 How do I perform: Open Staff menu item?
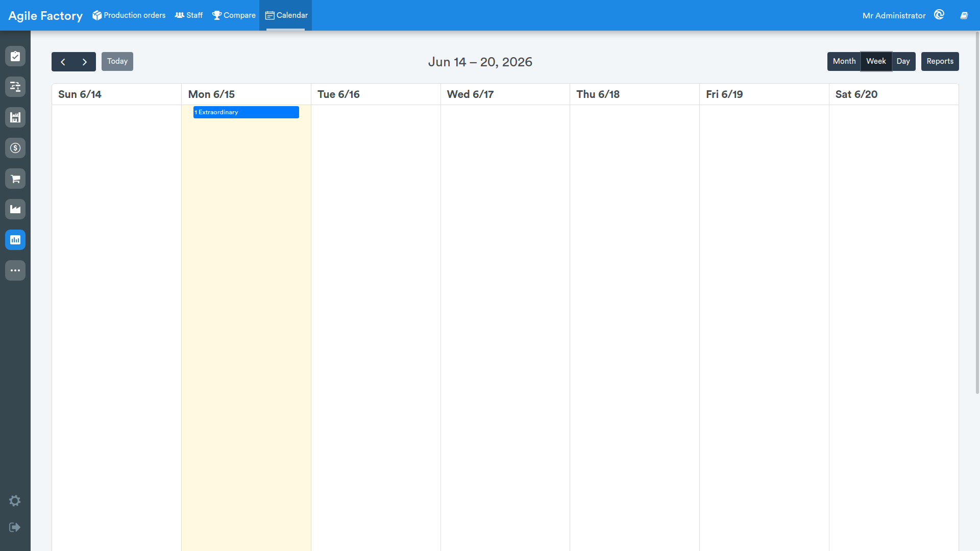coord(189,15)
